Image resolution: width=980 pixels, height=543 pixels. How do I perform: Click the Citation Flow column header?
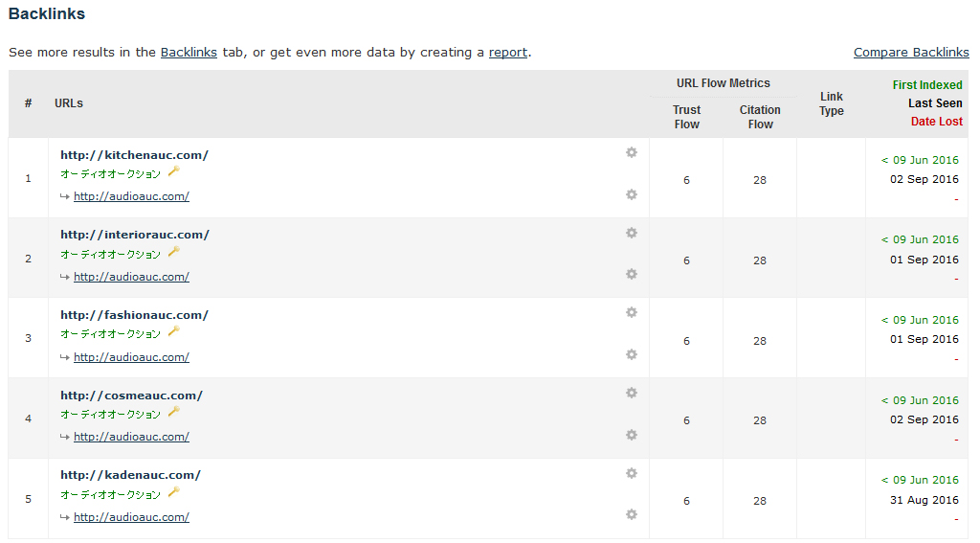point(760,117)
